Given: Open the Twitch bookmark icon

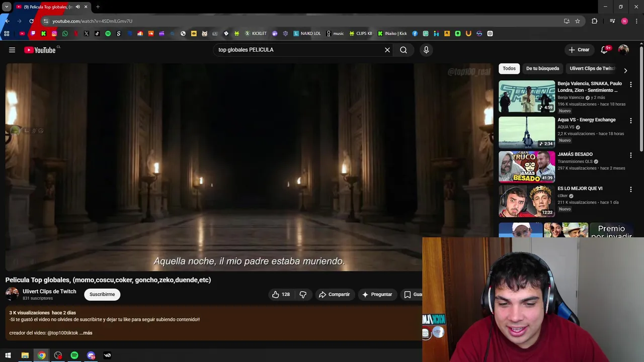Looking at the screenshot, I should click(33, 34).
